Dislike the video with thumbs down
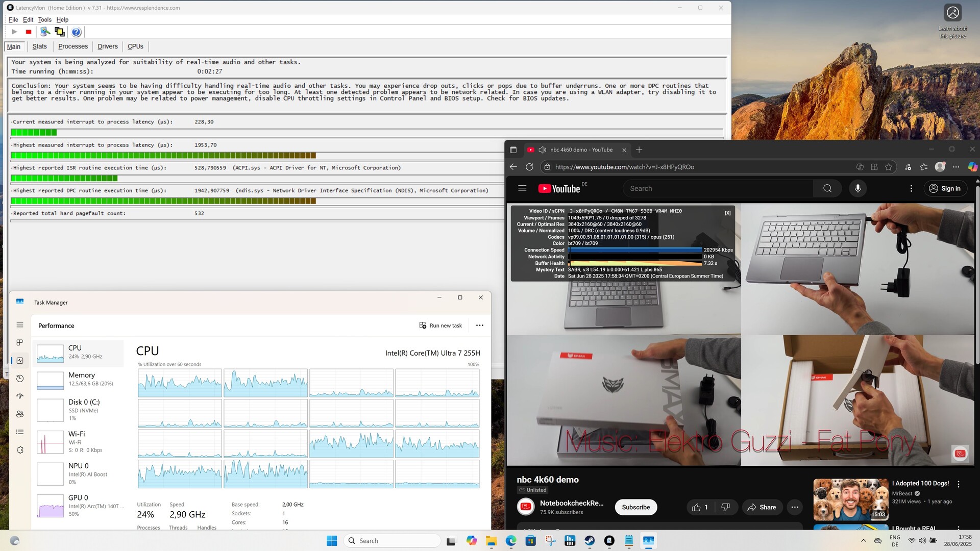The height and width of the screenshot is (551, 980). [x=725, y=507]
